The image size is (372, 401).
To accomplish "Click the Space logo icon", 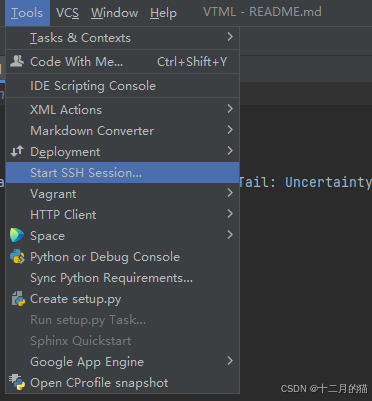I will (17, 235).
